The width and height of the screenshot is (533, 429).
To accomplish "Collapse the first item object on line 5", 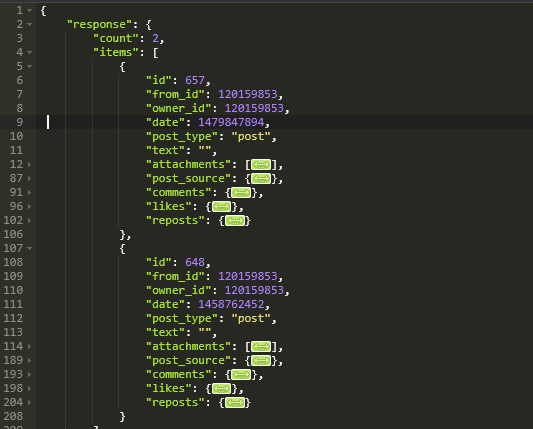I will point(30,66).
